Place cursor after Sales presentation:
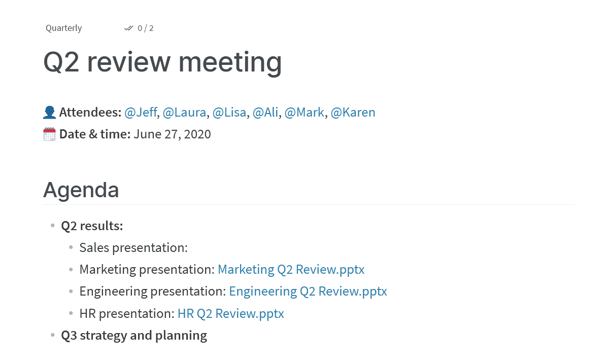604x364 pixels. 189,247
